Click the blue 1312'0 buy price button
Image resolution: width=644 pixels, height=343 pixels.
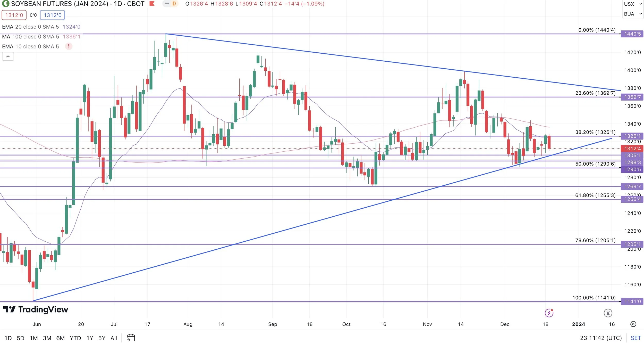53,15
